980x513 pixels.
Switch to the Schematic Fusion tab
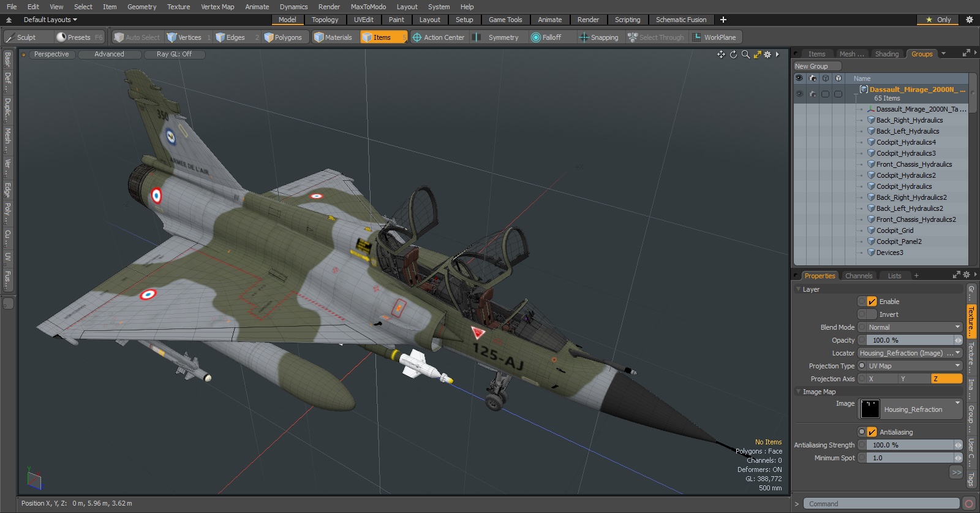681,20
